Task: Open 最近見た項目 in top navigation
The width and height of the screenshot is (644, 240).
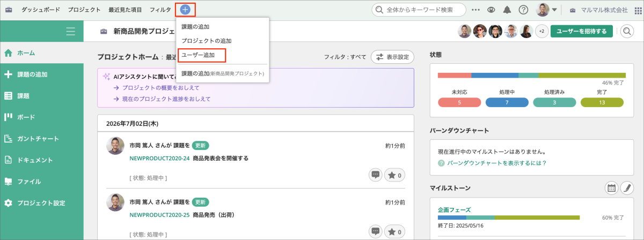Action: tap(125, 10)
